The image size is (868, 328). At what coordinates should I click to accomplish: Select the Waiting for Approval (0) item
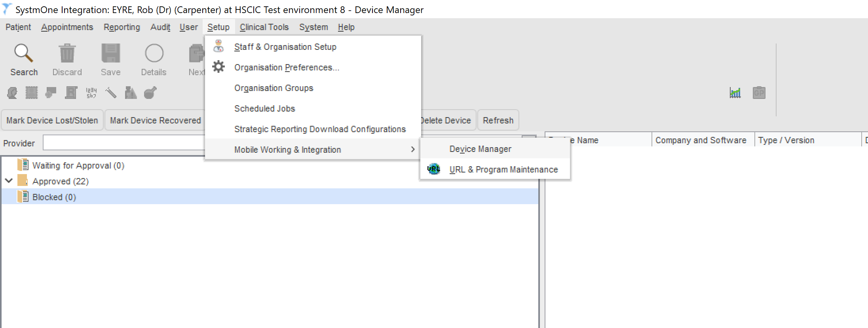tap(78, 165)
